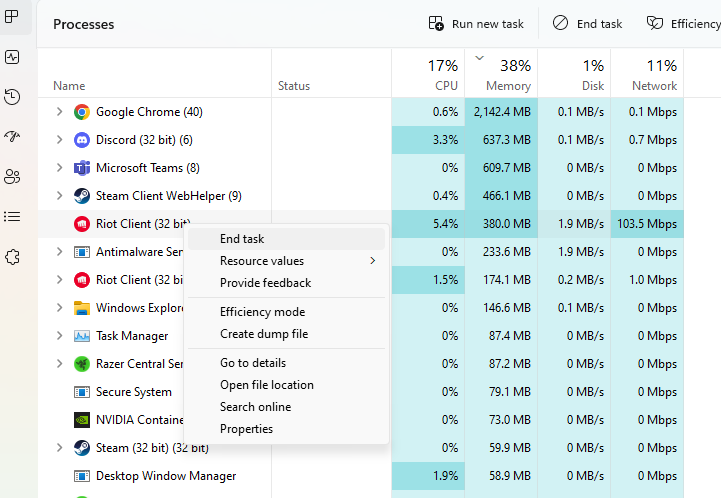
Task: Click the Windows Explorer folder icon
Action: [x=82, y=308]
